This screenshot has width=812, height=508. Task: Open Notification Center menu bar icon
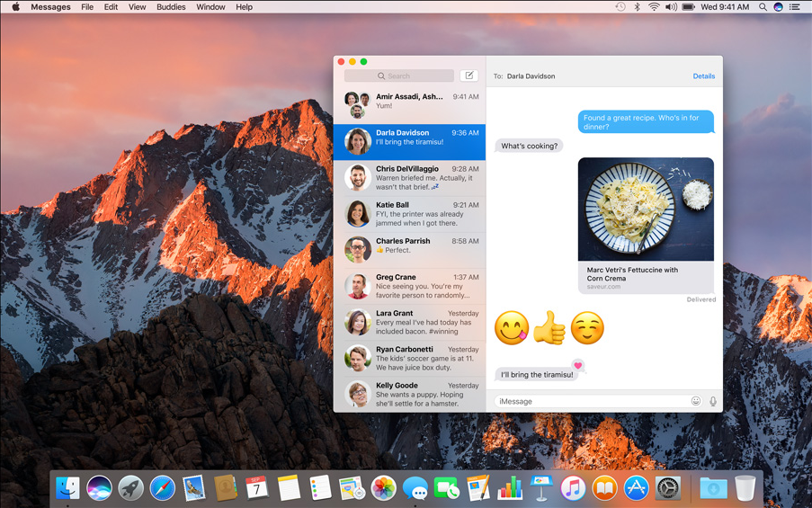tap(794, 6)
